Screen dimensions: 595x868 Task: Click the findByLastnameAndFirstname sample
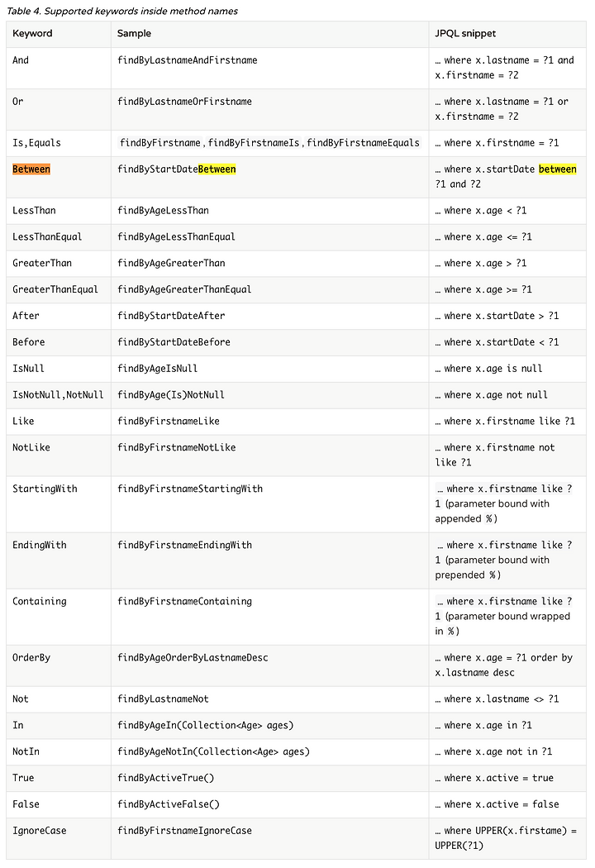click(x=187, y=60)
